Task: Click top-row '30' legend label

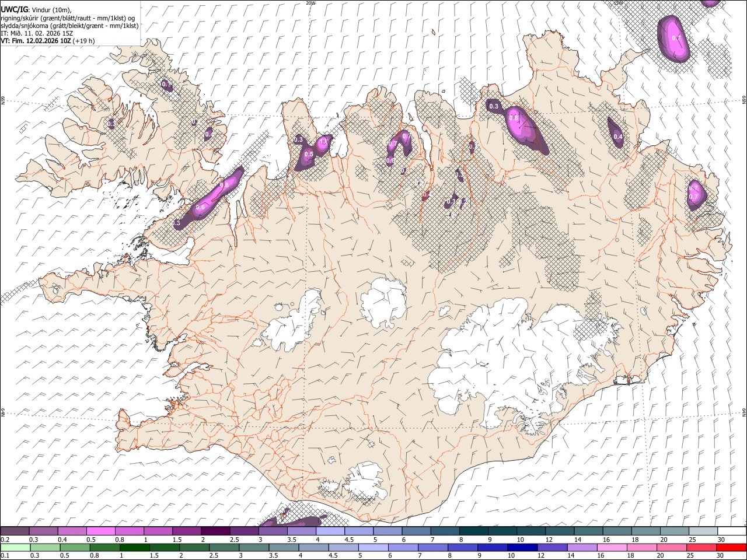Action: pyautogui.click(x=721, y=540)
